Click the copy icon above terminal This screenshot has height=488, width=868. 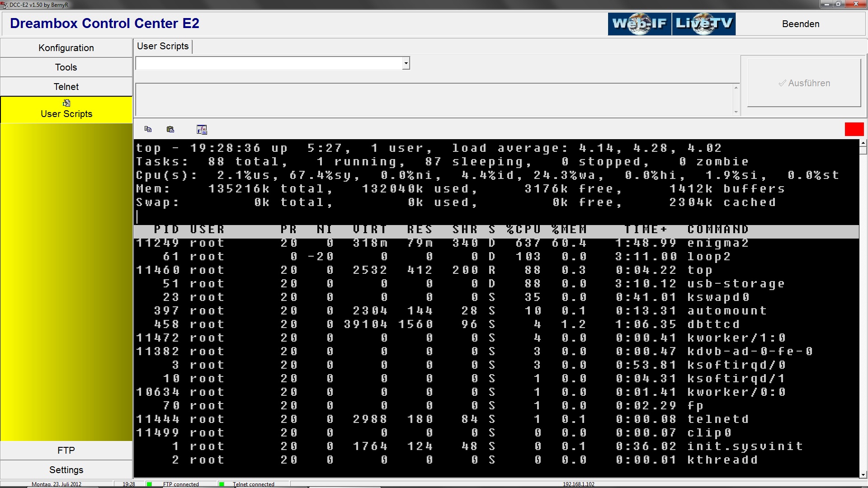point(148,129)
